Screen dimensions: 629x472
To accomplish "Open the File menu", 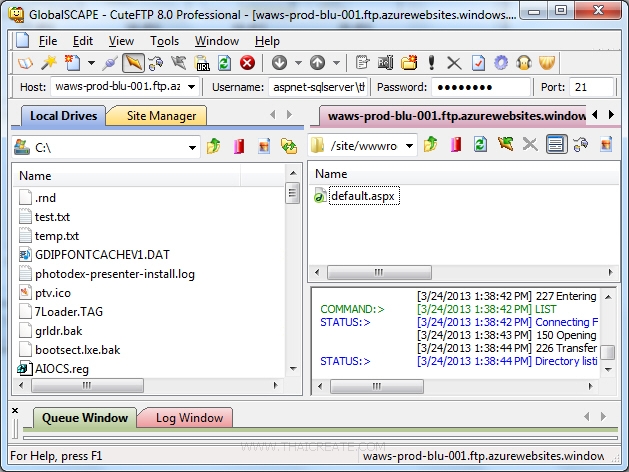I will point(48,41).
